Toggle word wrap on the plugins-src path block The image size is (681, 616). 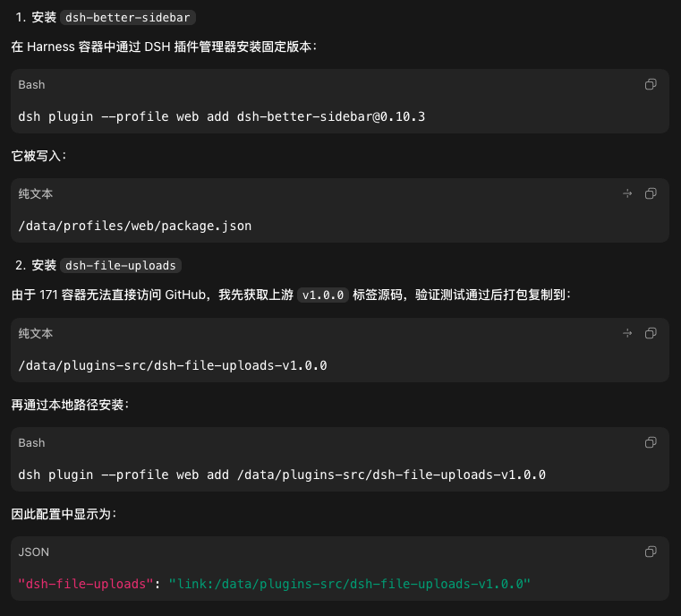click(627, 333)
